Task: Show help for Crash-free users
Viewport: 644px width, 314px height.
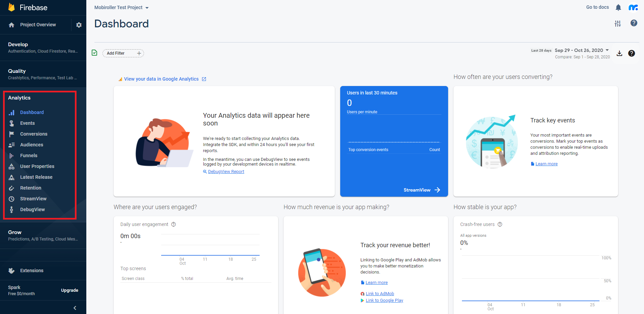Action: coord(500,224)
